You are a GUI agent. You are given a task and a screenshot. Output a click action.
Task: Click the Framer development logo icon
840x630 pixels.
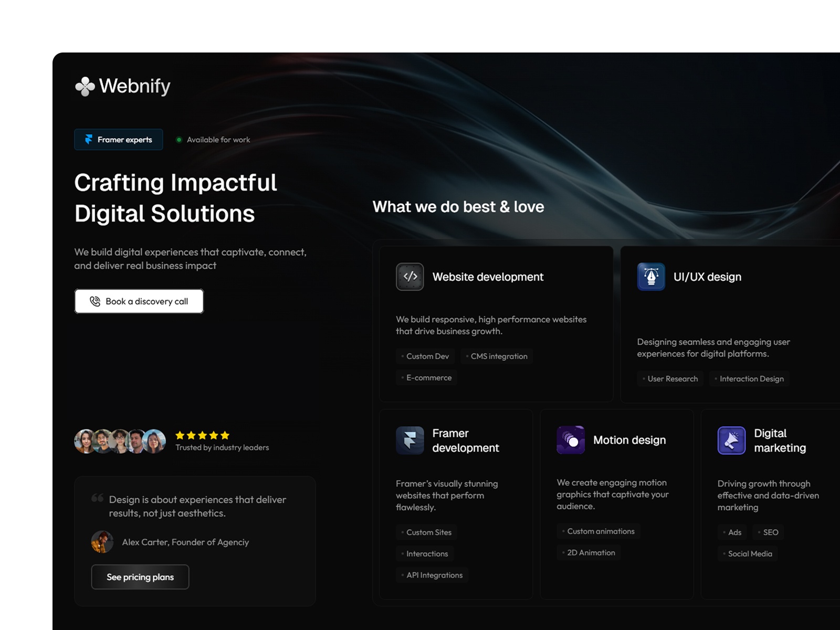point(409,440)
